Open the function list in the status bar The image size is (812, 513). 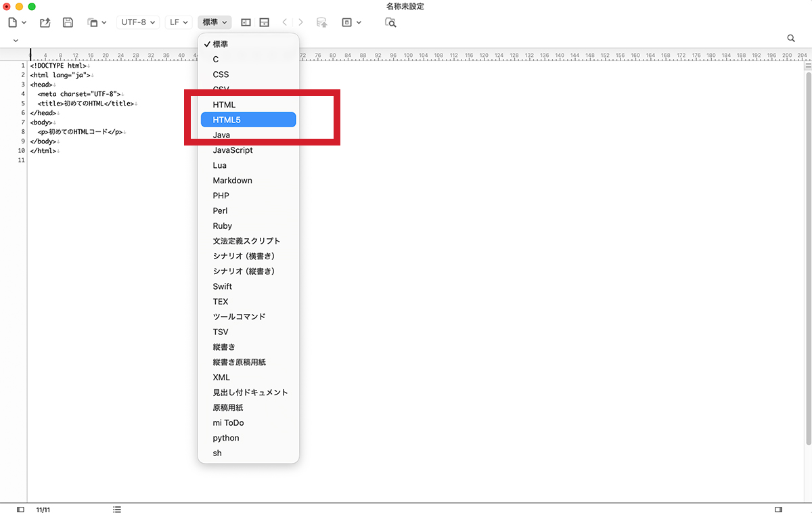(x=117, y=509)
